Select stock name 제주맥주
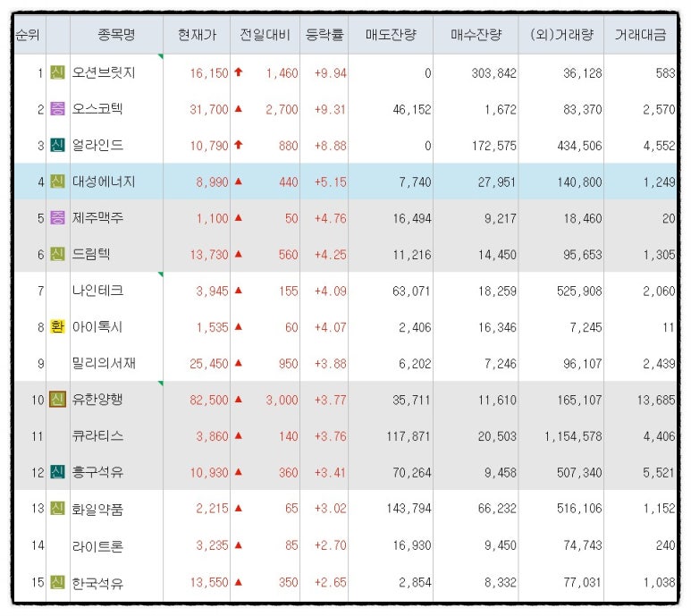Image resolution: width=691 pixels, height=616 pixels. click(97, 217)
